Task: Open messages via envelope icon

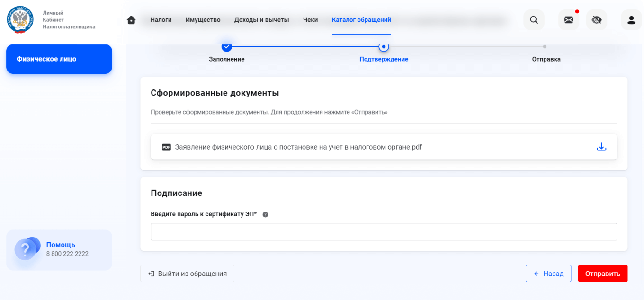Action: click(x=568, y=20)
